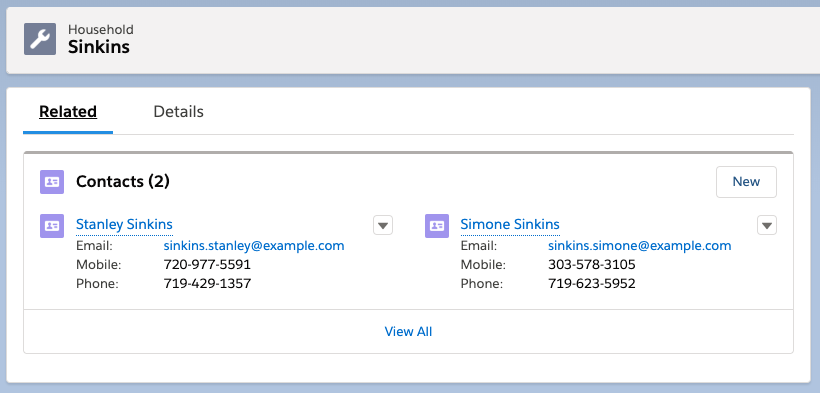Open Simone Sinkins contact record

pyautogui.click(x=510, y=224)
